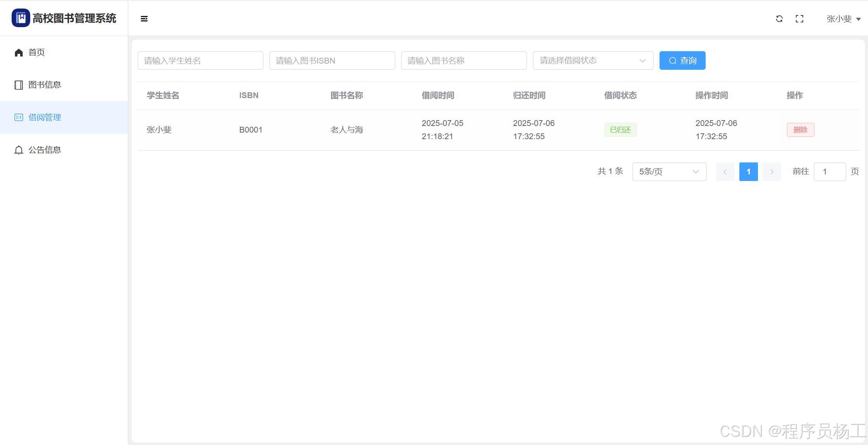Click the 请输入学生姓名 input field
Viewport: 868px width, 445px height.
click(x=200, y=60)
